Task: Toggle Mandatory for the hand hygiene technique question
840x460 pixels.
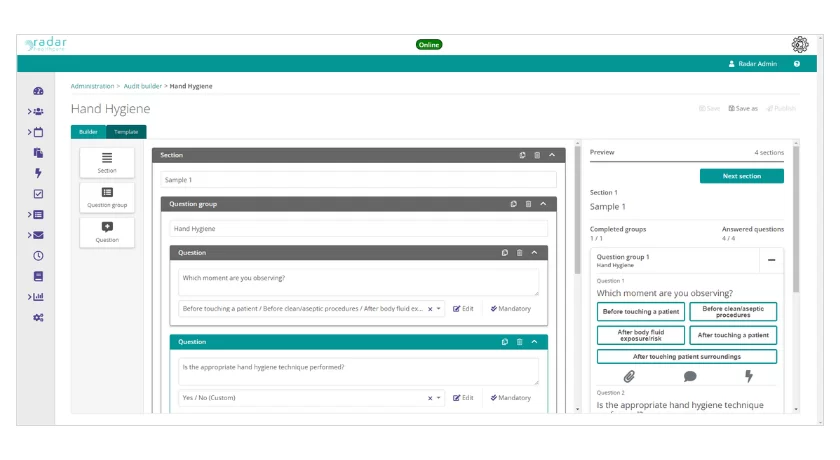Action: click(511, 398)
